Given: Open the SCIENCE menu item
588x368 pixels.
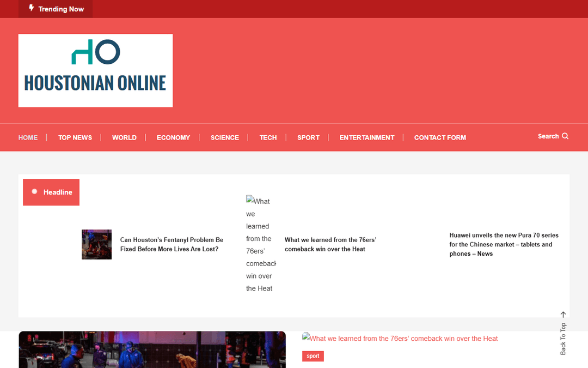Looking at the screenshot, I should [225, 137].
